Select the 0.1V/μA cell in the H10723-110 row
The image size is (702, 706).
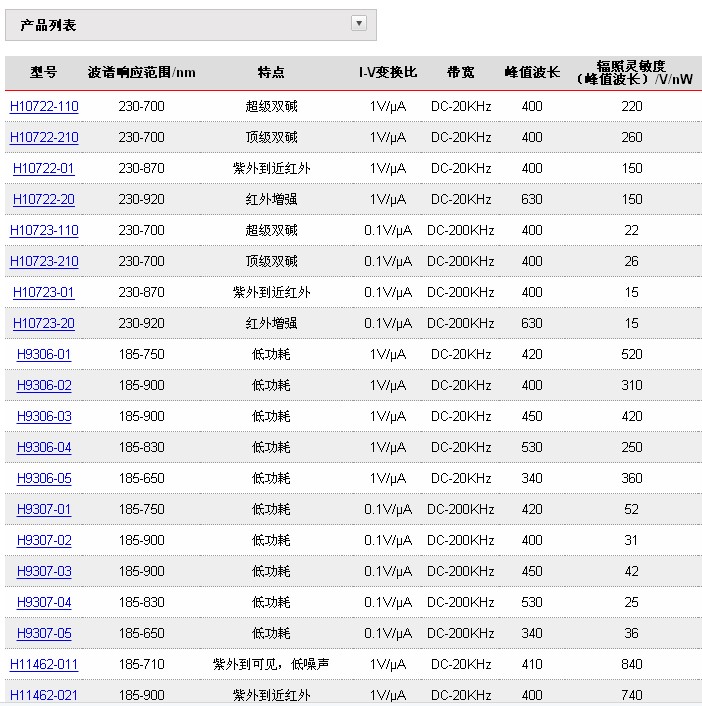tap(388, 231)
